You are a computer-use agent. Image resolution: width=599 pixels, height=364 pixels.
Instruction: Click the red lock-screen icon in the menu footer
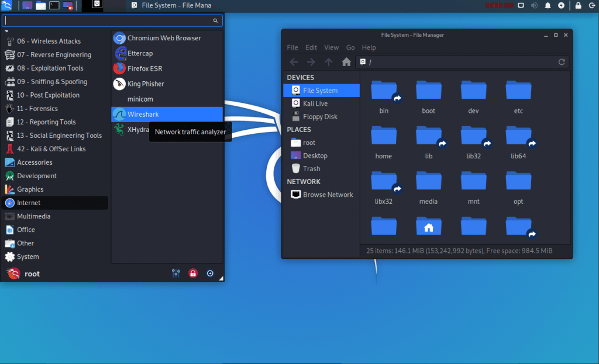(193, 273)
